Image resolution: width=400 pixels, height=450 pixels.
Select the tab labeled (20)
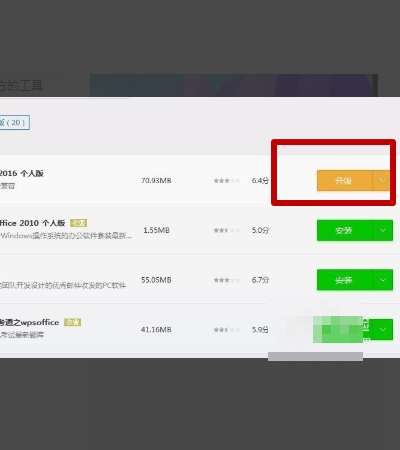[x=15, y=122]
